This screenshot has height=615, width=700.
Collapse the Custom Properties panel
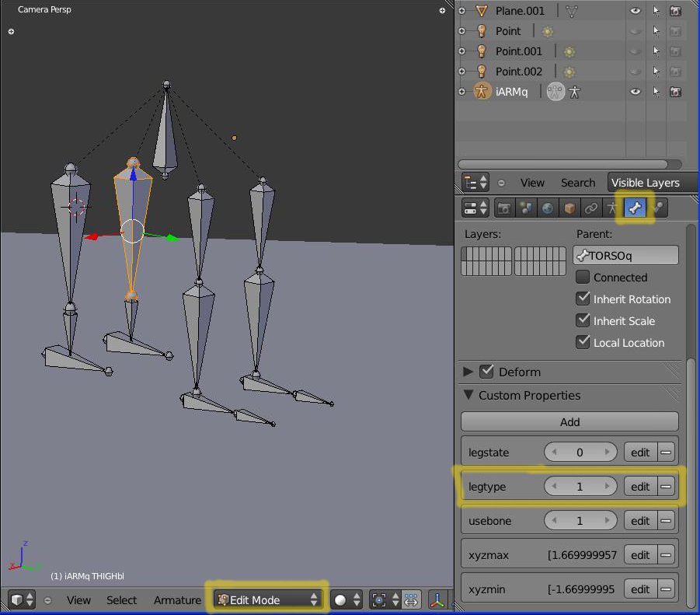pos(468,396)
